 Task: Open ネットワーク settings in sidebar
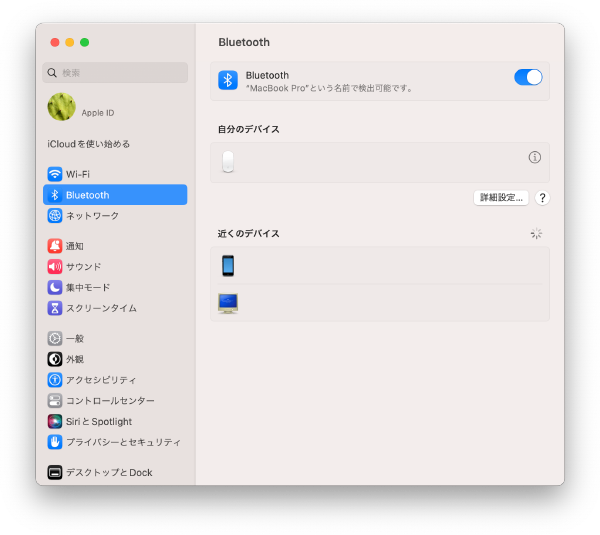115,215
